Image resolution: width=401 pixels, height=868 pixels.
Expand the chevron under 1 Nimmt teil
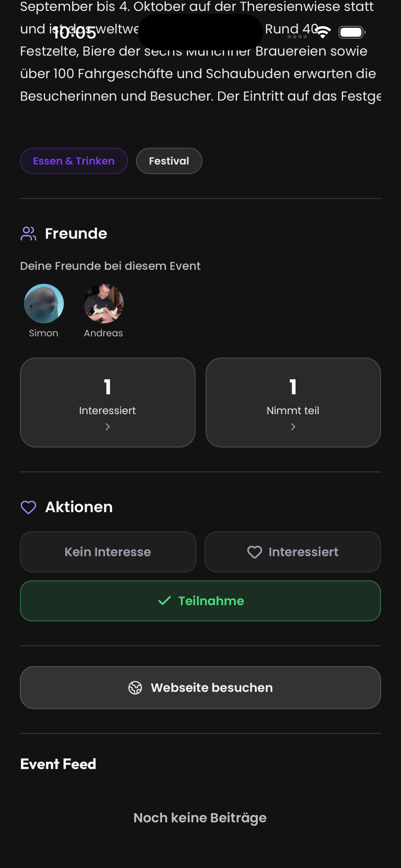point(293,427)
